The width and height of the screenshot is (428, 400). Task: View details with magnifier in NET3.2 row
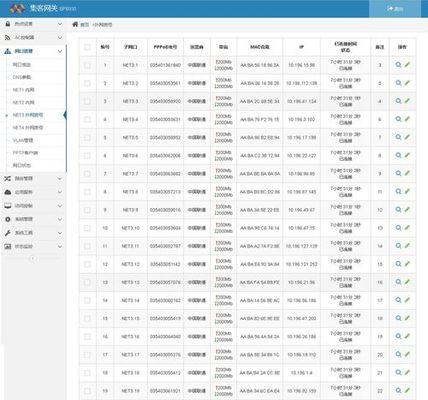click(x=398, y=83)
